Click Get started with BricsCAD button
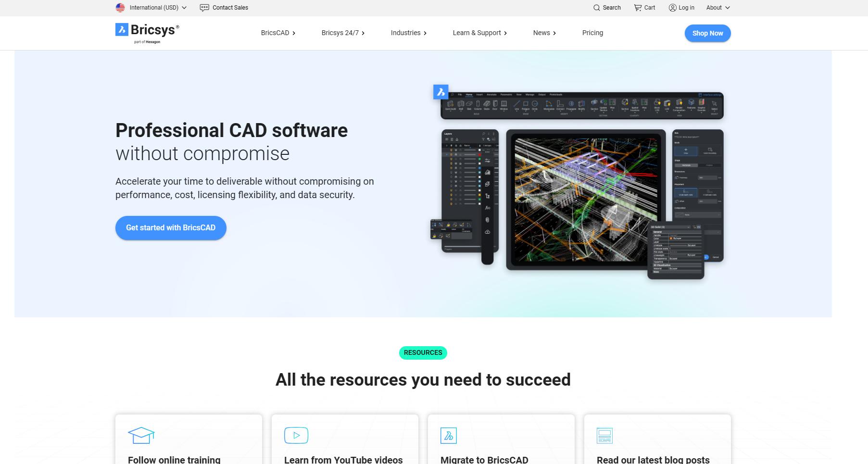The image size is (868, 464). click(171, 228)
